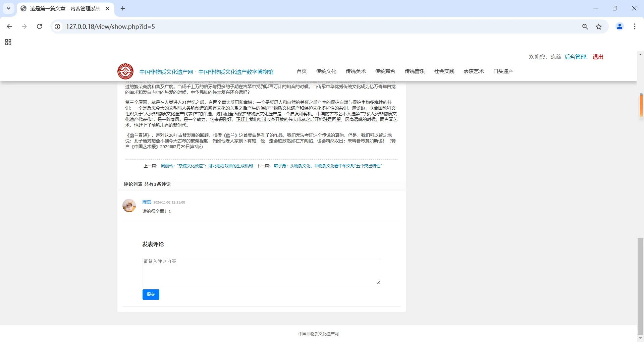
Task: Open the tab search chevron
Action: pyautogui.click(x=8, y=8)
